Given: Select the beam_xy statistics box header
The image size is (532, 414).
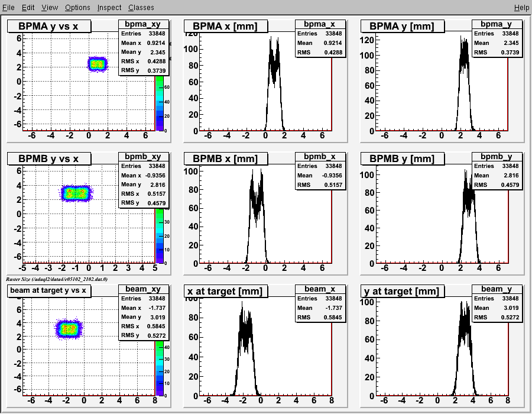Looking at the screenshot, I should pyautogui.click(x=143, y=289).
